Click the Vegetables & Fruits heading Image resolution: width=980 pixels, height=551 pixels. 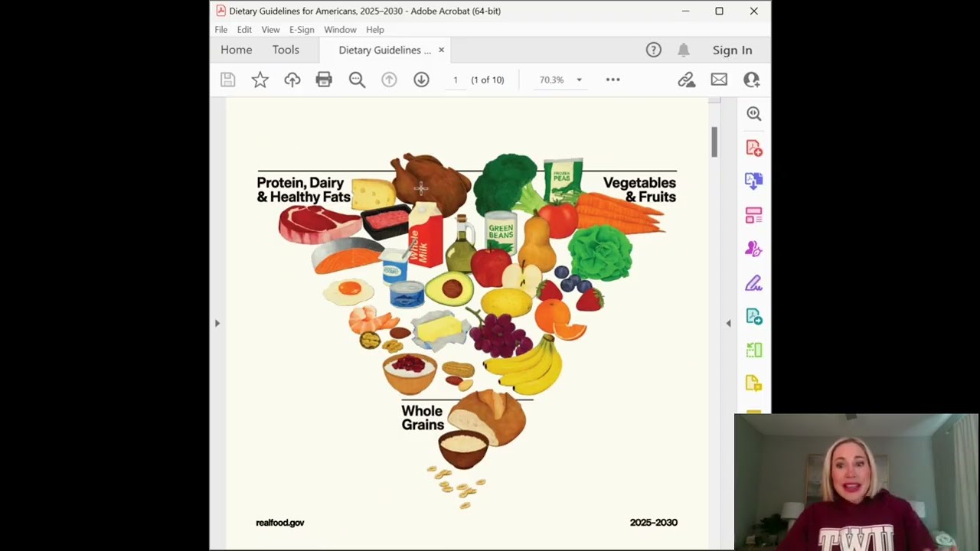(x=639, y=190)
